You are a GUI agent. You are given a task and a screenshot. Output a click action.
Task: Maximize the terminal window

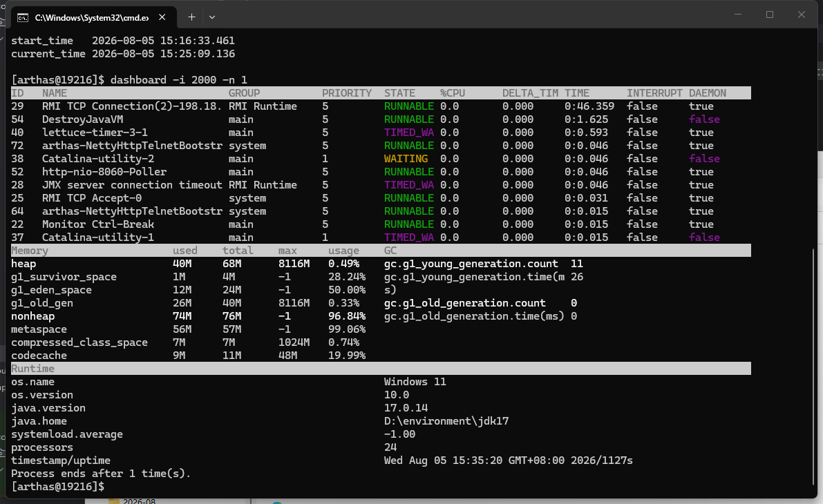click(770, 14)
